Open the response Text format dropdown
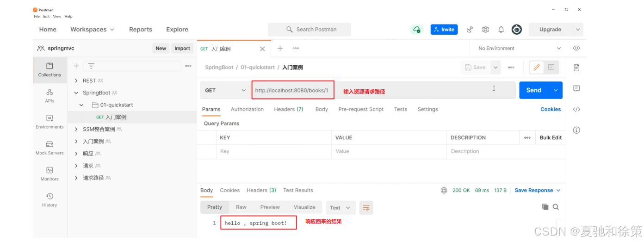 [341, 207]
